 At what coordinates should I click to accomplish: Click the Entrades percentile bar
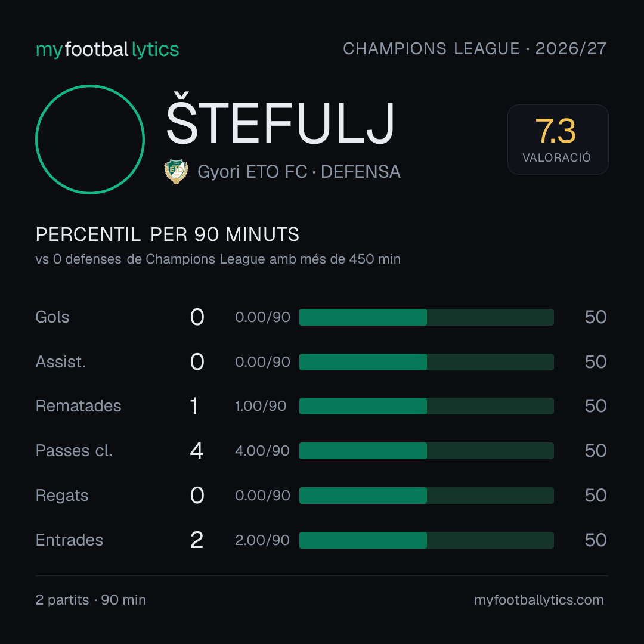426,540
